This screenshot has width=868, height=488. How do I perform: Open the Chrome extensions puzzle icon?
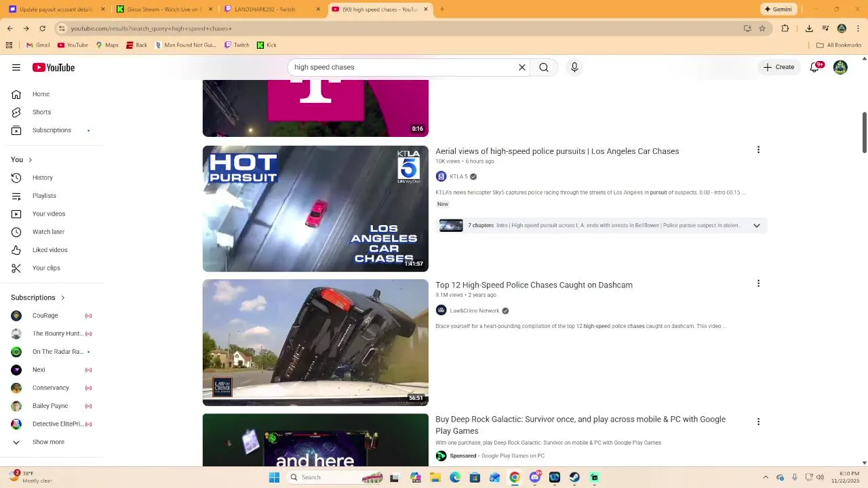(x=785, y=28)
